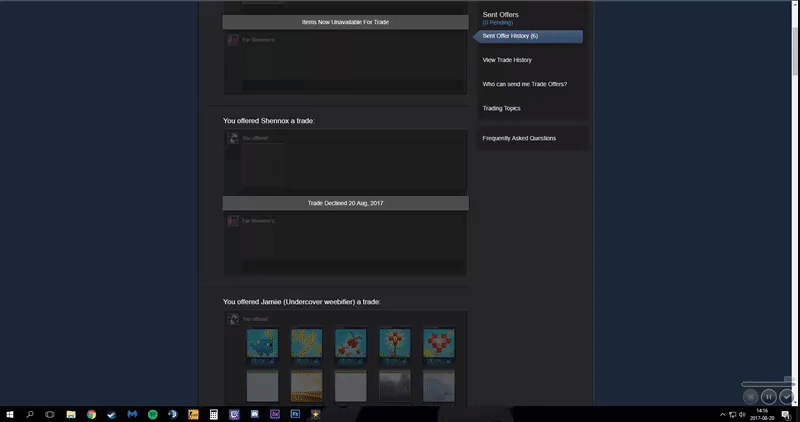The height and width of the screenshot is (422, 800).
Task: Finish recording with the checkmark button
Action: (x=787, y=396)
